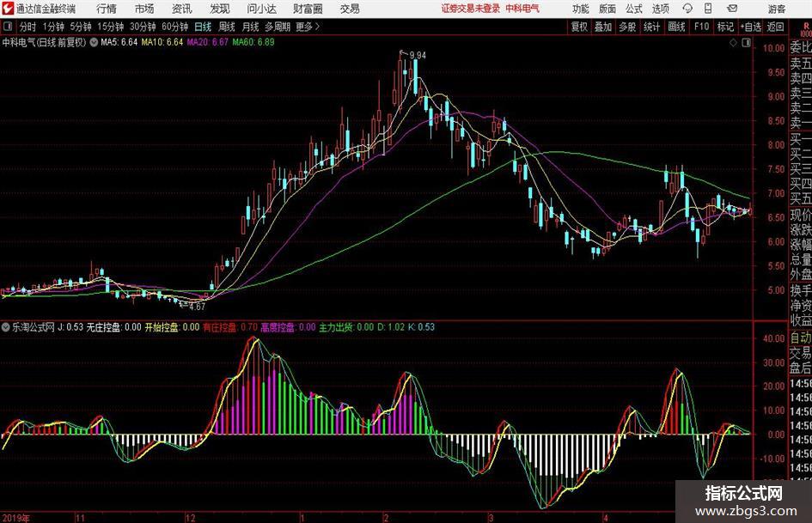
Task: Open the 版面 menu
Action: click(607, 9)
